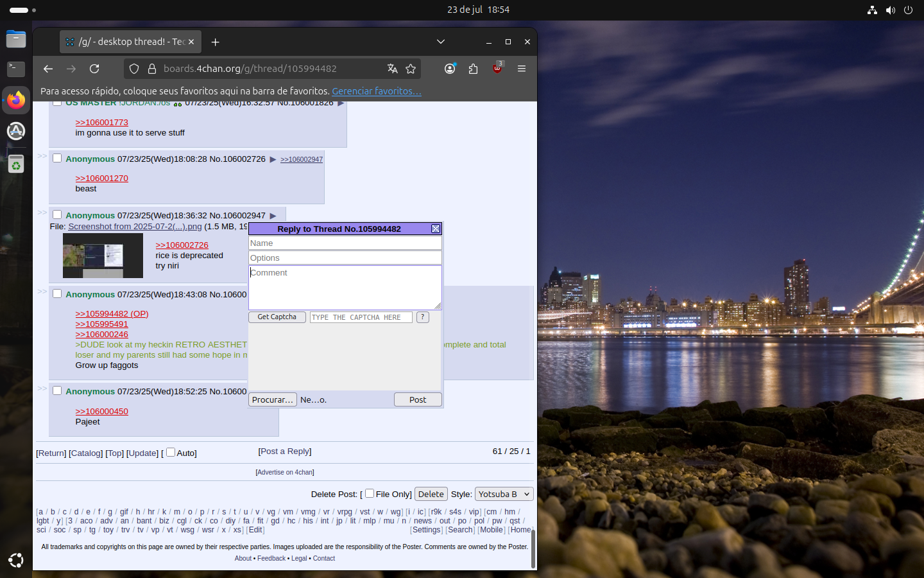
Task: Click Procurar file browse button
Action: (x=273, y=399)
